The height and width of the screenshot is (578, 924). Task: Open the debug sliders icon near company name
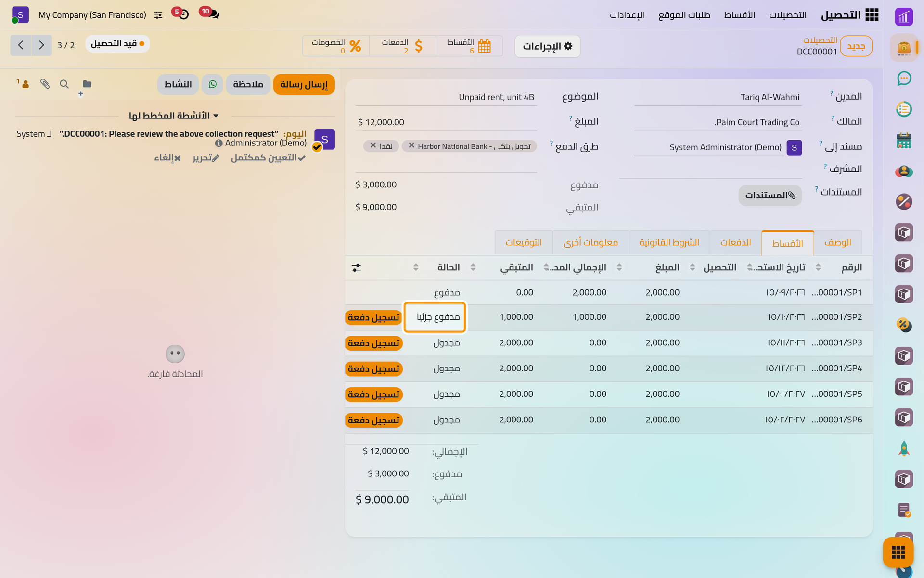tap(158, 15)
